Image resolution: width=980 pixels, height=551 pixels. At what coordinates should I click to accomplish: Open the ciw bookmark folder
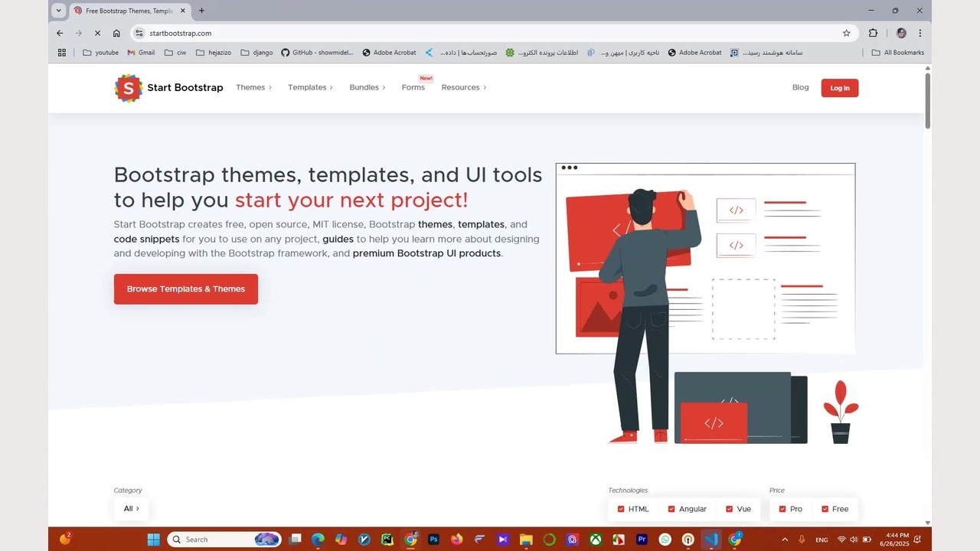tap(175, 53)
